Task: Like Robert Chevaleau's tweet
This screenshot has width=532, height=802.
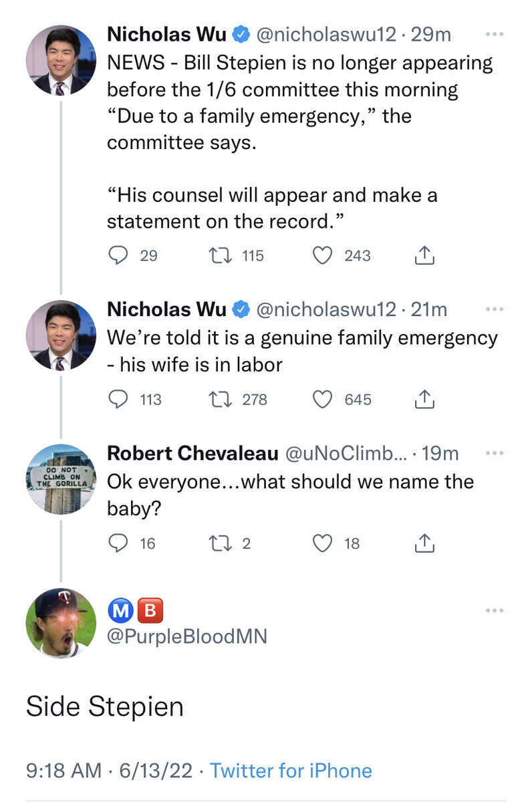Action: pos(323,543)
